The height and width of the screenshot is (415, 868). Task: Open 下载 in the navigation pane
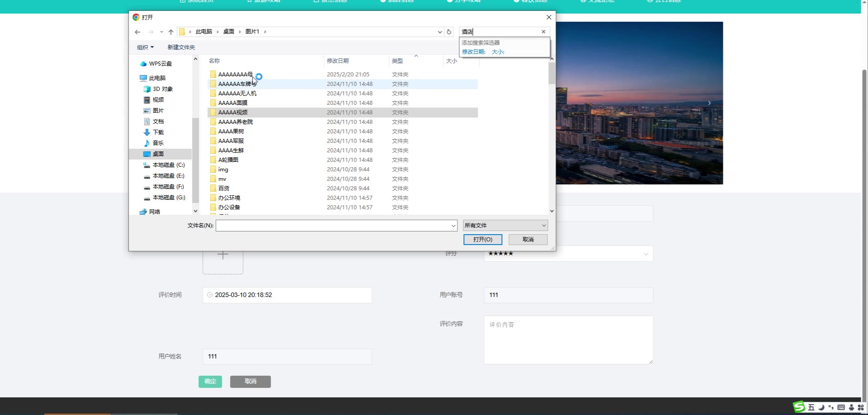coord(158,132)
